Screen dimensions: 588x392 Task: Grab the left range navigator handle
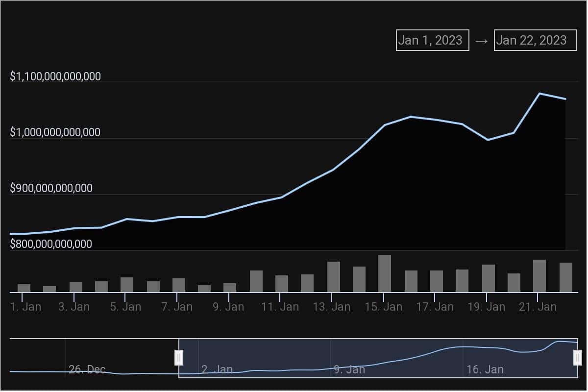click(179, 358)
